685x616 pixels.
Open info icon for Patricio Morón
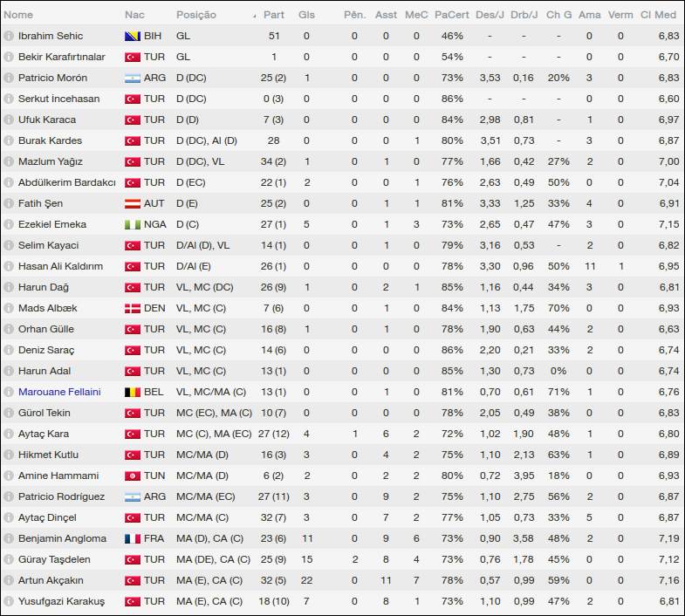pos(9,78)
